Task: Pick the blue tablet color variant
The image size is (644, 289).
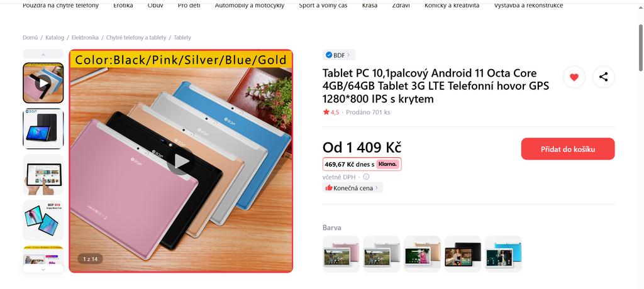Action: click(x=504, y=254)
